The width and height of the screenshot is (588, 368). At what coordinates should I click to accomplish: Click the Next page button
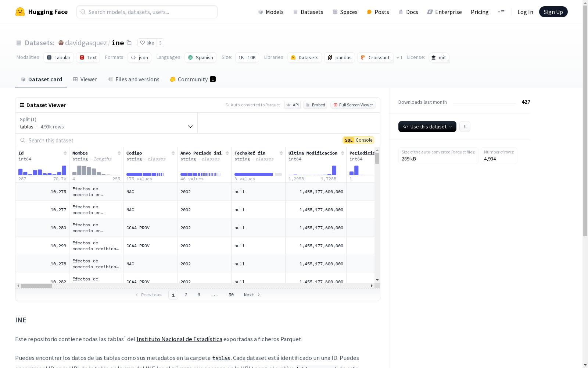pyautogui.click(x=252, y=295)
